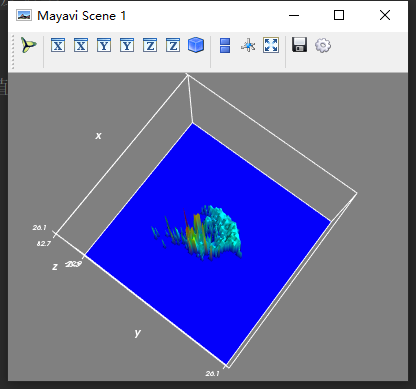Maximize the Mayavi Scene 1 window
Image resolution: width=416 pixels, height=389 pixels.
(x=339, y=15)
